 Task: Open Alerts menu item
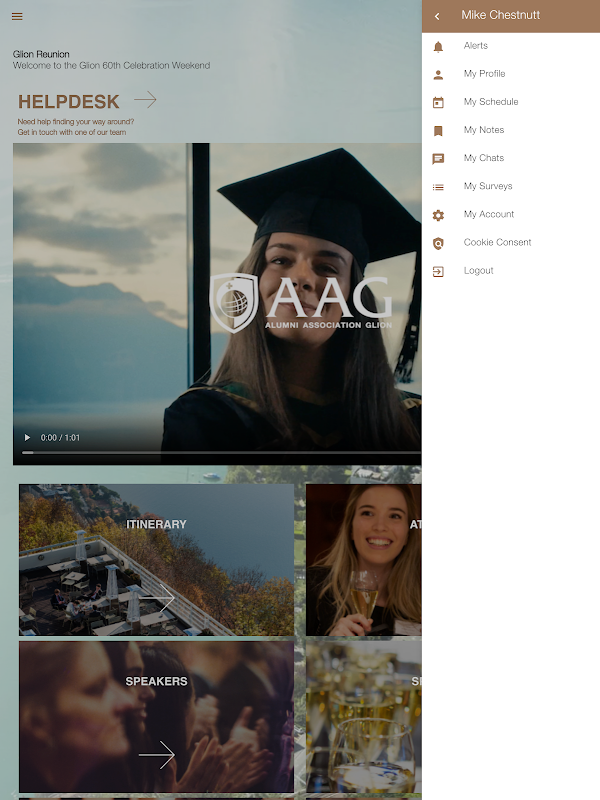coord(511,46)
